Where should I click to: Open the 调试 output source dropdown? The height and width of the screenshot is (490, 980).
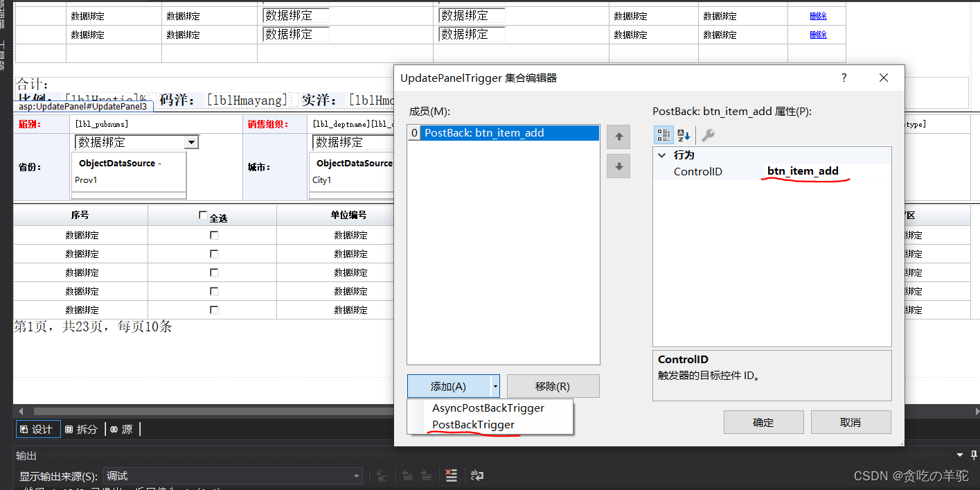tap(356, 475)
